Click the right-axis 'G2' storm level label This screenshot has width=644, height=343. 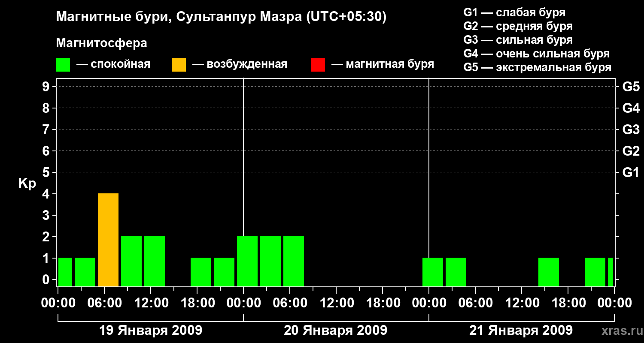click(631, 151)
